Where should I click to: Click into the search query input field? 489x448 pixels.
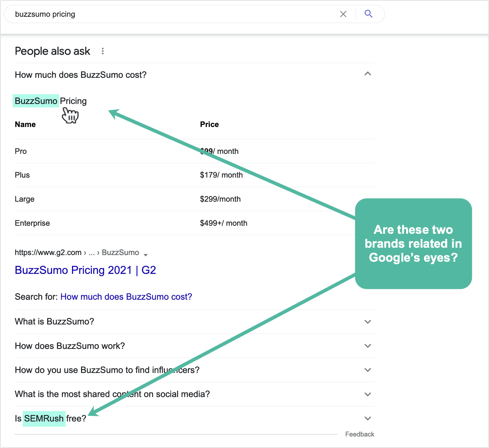click(140, 14)
